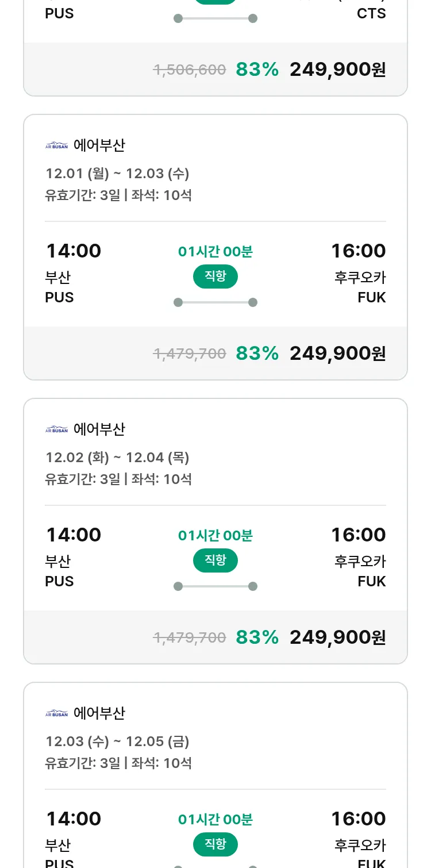431x868 pixels.
Task: Tap the 유효기간 seat info on 12.03 flight
Action: click(118, 763)
